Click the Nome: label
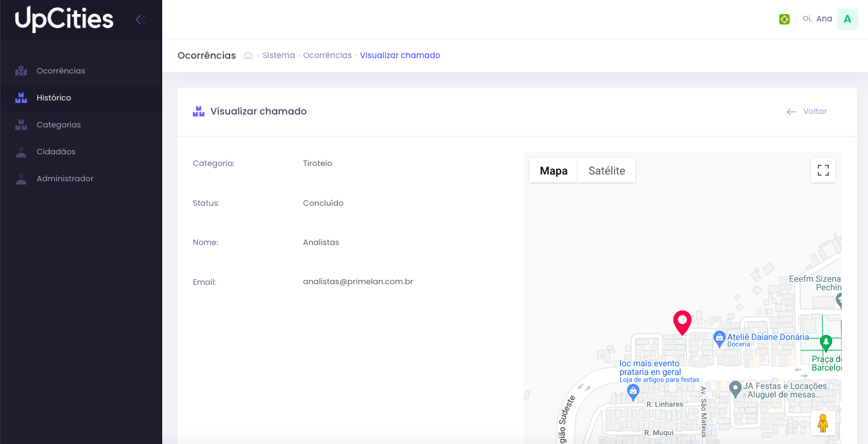Image resolution: width=868 pixels, height=444 pixels. (206, 243)
